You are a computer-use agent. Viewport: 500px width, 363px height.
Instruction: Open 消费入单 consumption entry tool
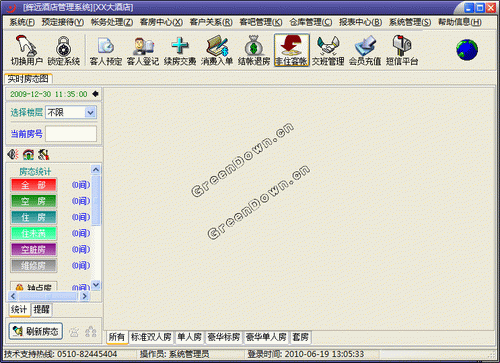pos(217,50)
